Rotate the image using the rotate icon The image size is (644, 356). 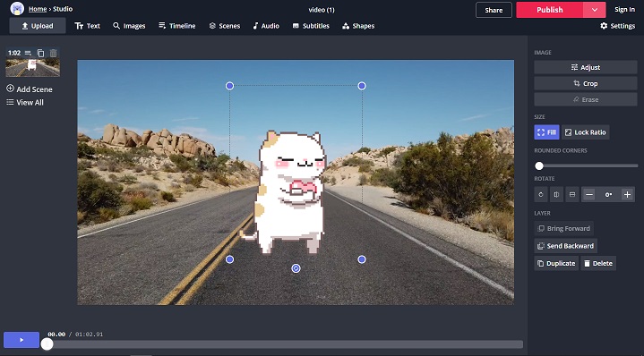point(541,195)
